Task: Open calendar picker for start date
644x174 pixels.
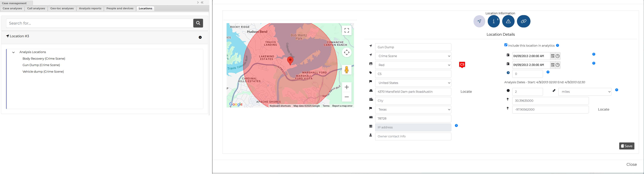Action: pos(553,56)
